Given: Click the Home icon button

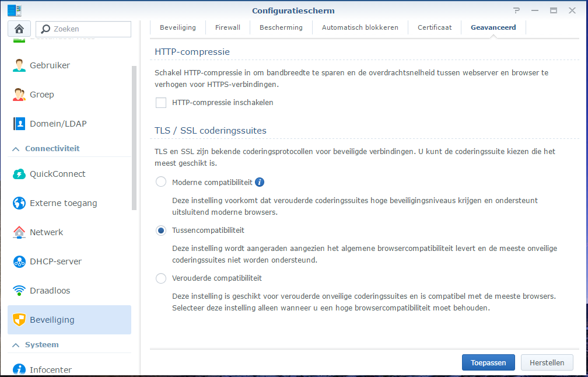Looking at the screenshot, I should [x=19, y=29].
